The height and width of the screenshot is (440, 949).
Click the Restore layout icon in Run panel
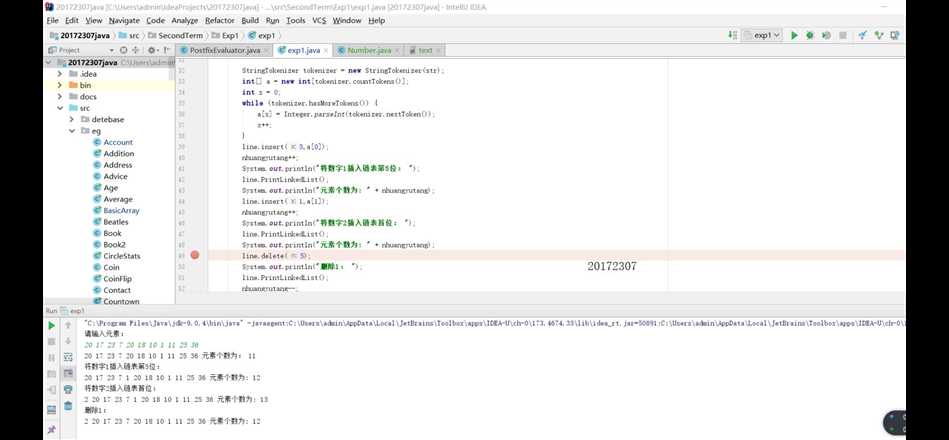pos(51,410)
